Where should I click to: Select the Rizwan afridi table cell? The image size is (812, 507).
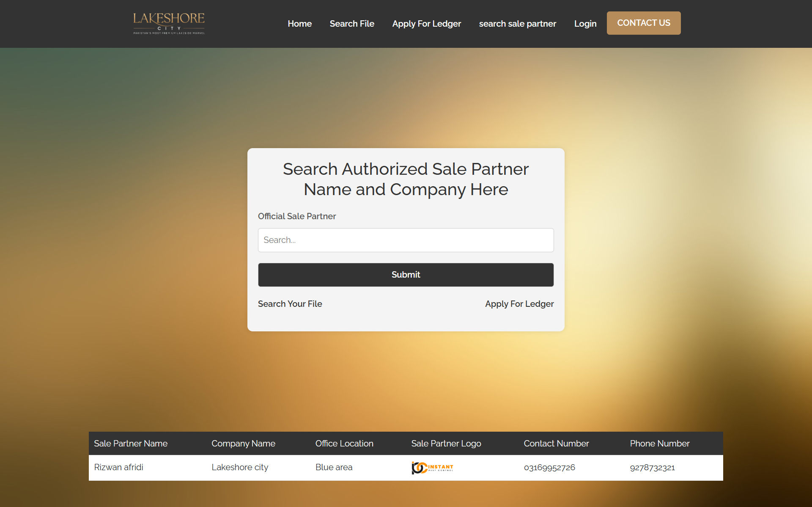pos(118,467)
